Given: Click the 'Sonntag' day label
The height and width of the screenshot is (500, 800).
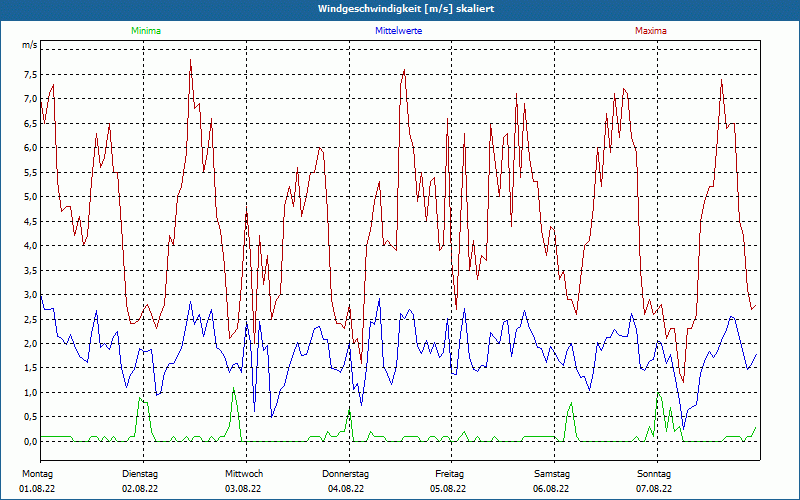Looking at the screenshot, I should (654, 474).
